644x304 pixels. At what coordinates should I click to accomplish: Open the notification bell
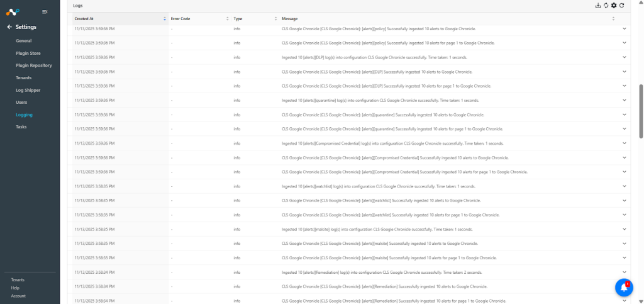[x=624, y=287]
